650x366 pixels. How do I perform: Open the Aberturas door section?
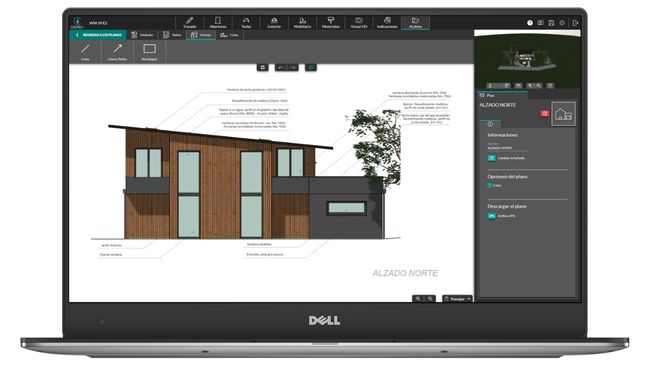coord(218,22)
